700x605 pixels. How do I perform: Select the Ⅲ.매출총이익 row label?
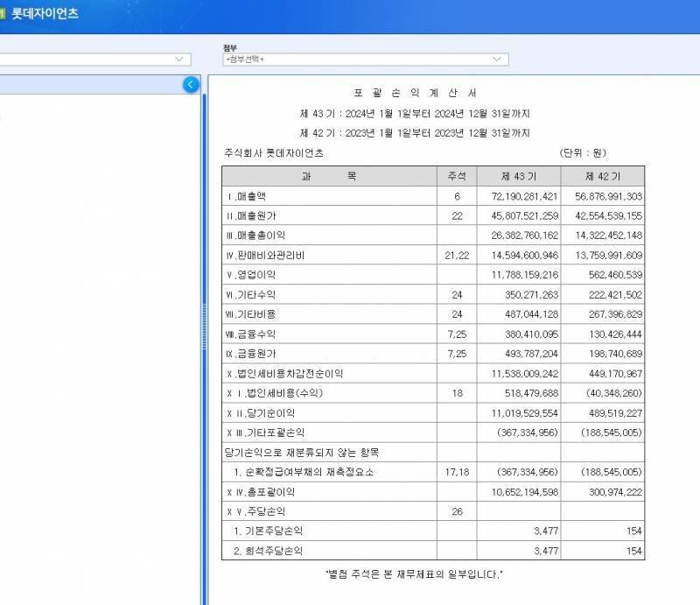pos(255,236)
